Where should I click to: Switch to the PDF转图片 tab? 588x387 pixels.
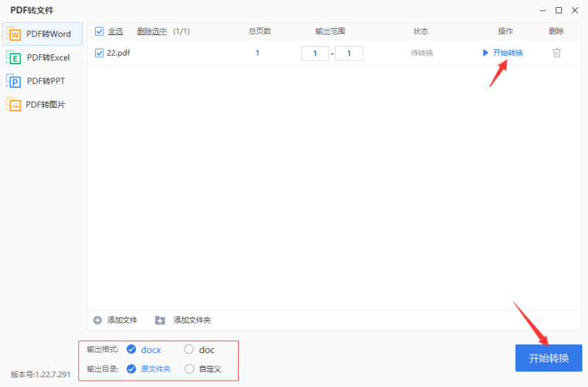tap(42, 104)
